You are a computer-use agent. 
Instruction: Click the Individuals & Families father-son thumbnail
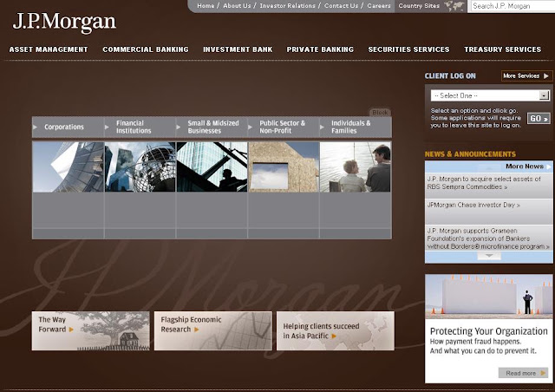pos(356,167)
